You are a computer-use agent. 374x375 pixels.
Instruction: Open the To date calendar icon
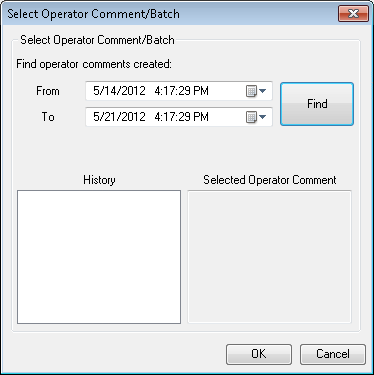251,117
